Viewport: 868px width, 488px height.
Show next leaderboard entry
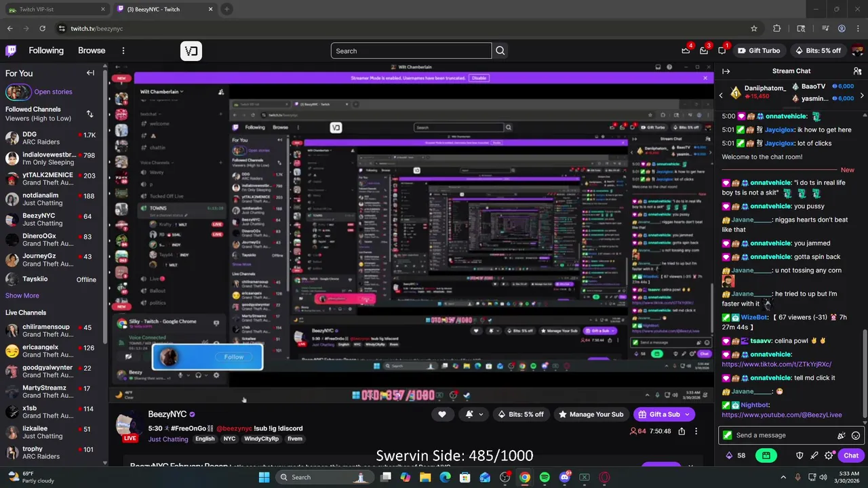click(x=862, y=95)
